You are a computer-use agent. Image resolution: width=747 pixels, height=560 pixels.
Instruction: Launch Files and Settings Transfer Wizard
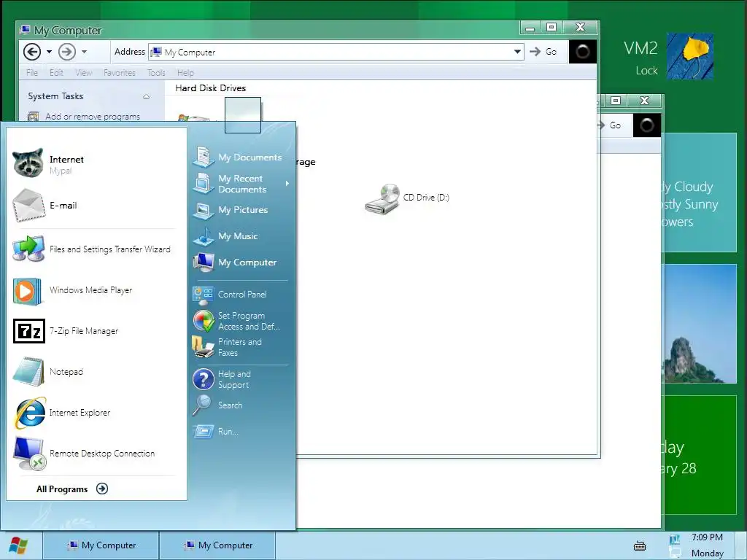[93, 249]
